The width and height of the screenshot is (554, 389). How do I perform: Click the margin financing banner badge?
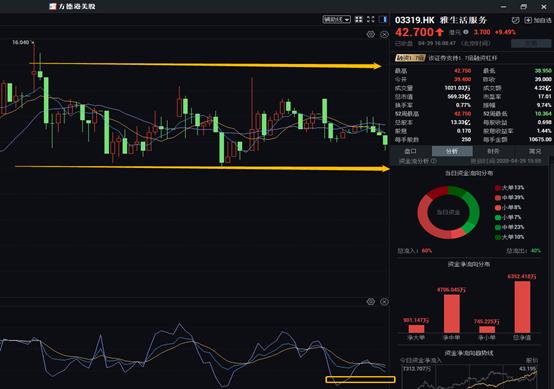point(410,58)
